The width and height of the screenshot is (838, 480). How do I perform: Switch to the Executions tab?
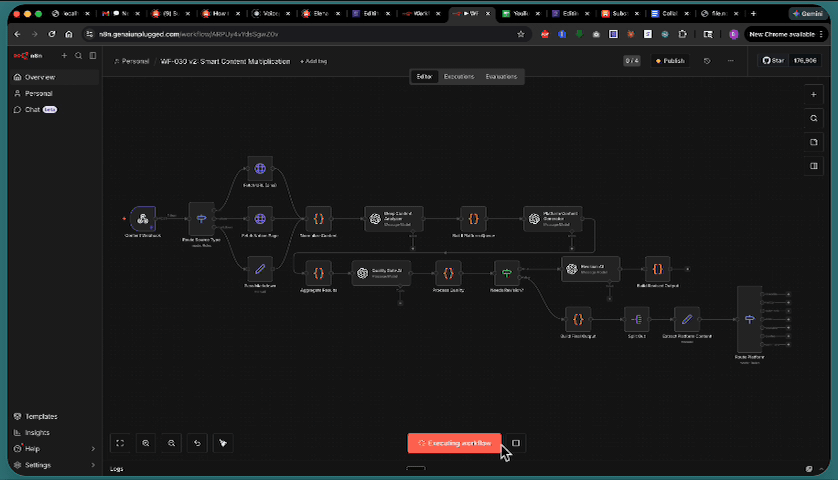point(459,77)
